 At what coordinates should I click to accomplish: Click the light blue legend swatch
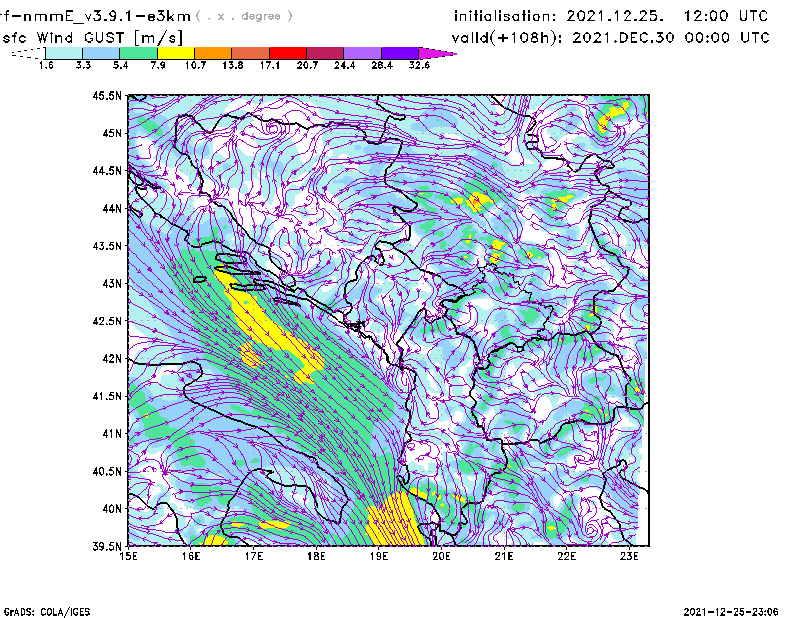pyautogui.click(x=101, y=53)
